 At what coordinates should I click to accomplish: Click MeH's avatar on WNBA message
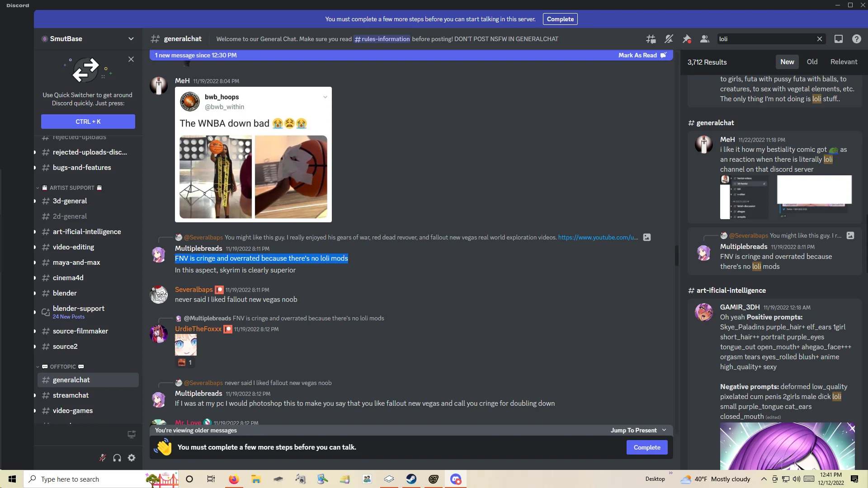pos(159,85)
